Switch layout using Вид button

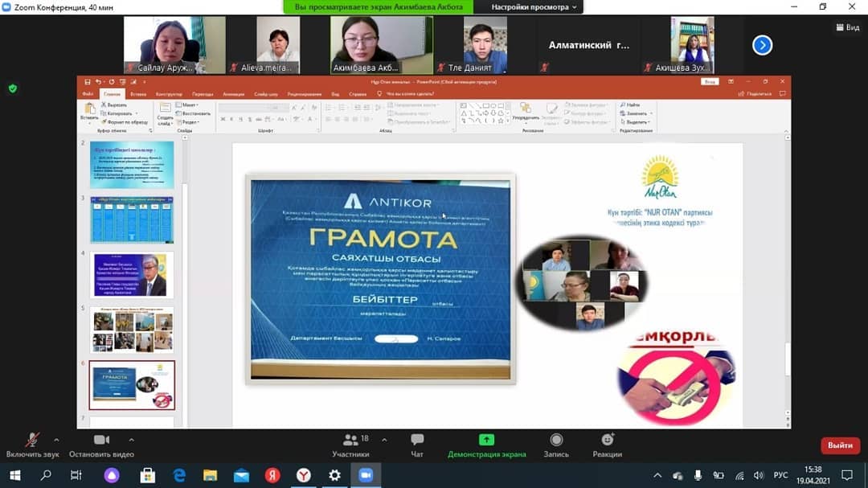(847, 27)
